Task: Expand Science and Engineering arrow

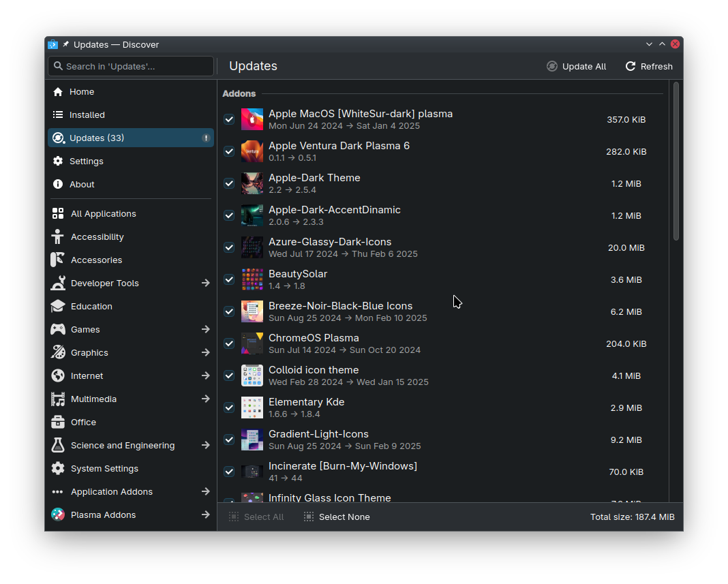Action: pos(206,445)
